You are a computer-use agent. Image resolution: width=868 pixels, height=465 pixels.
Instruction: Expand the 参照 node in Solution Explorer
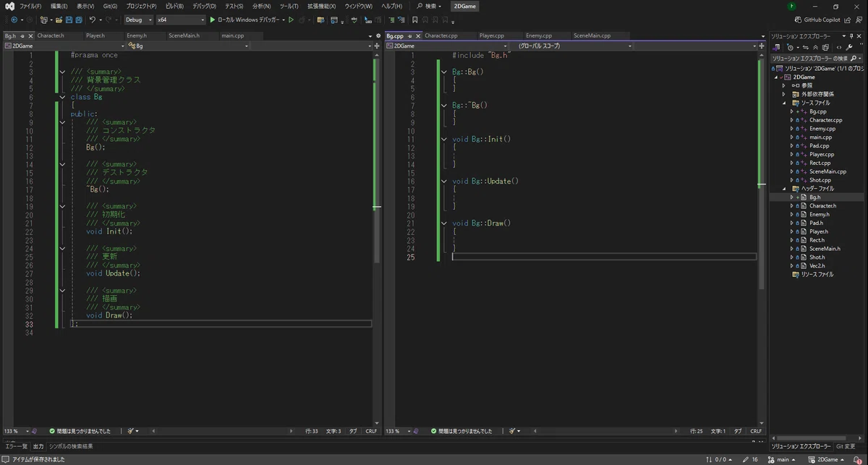[x=784, y=86]
